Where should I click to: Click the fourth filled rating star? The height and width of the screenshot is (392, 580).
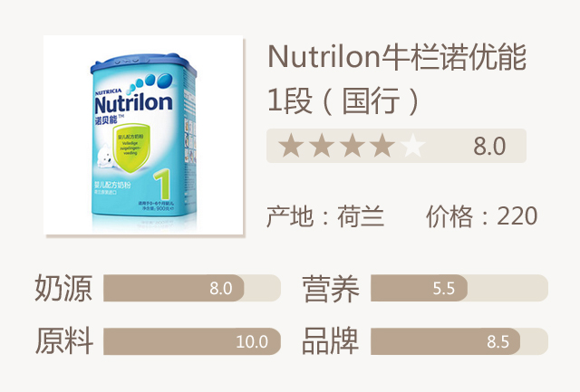pyautogui.click(x=382, y=145)
